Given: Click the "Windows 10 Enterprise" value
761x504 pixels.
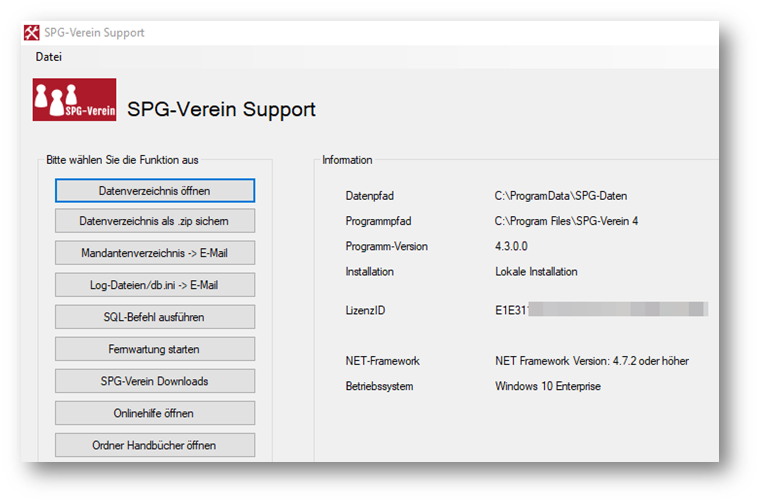Looking at the screenshot, I should tap(548, 386).
